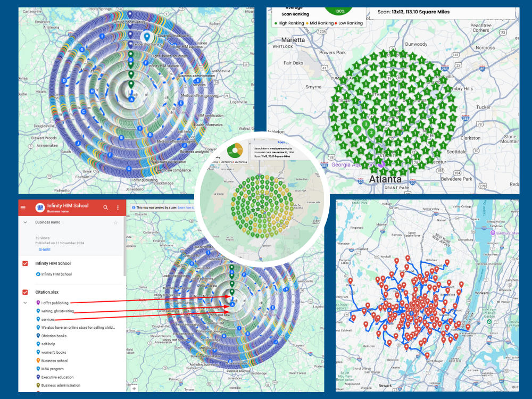Click the '39 views' text in sidebar
Screen dimensions: 532x399
click(43, 238)
